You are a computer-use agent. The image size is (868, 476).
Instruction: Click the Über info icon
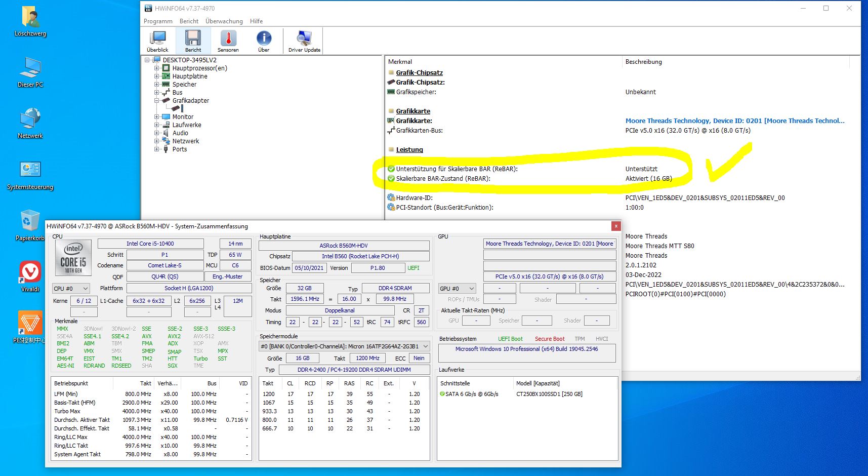(x=264, y=41)
